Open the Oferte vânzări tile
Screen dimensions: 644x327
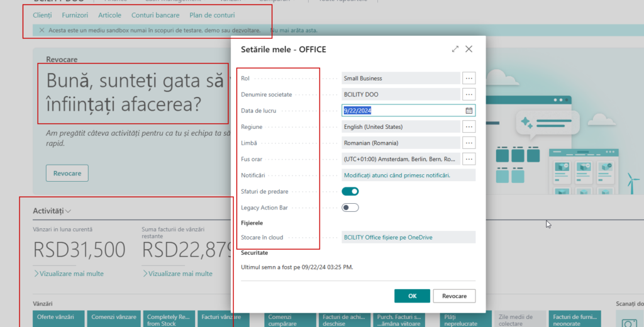pos(58,319)
